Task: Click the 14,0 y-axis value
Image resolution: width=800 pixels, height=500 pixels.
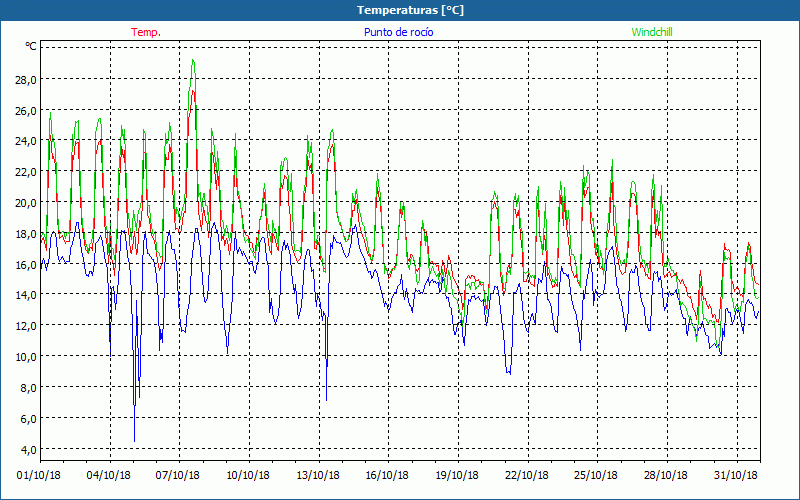Action: [26, 295]
